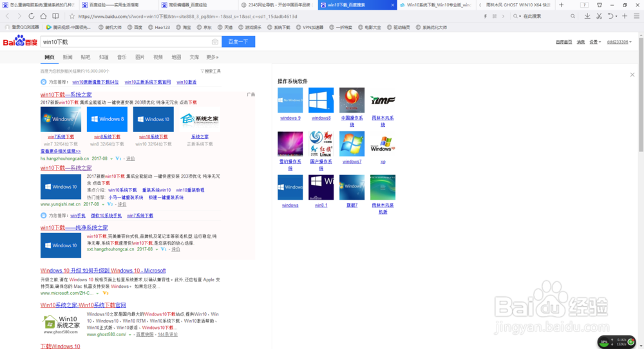Open the Windows 7 thumbnail under 系统之家 ad

61,120
